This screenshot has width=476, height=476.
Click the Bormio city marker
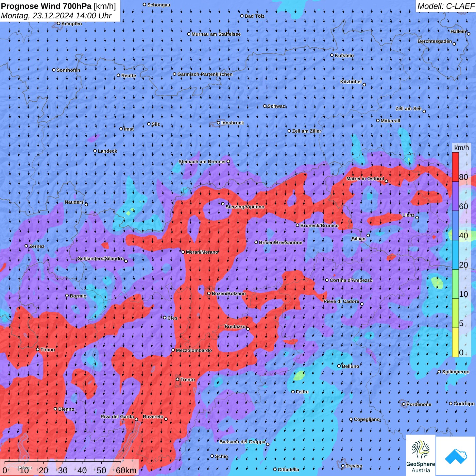[x=67, y=296]
